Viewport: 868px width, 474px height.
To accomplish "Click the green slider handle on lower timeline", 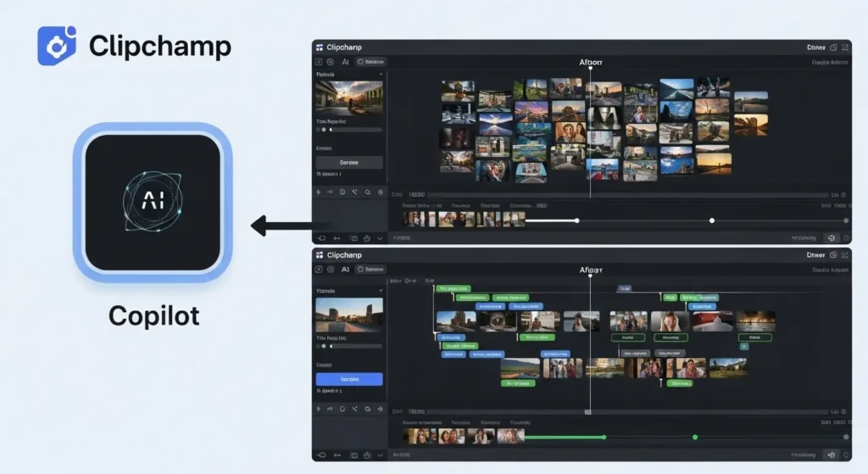I will pos(604,438).
